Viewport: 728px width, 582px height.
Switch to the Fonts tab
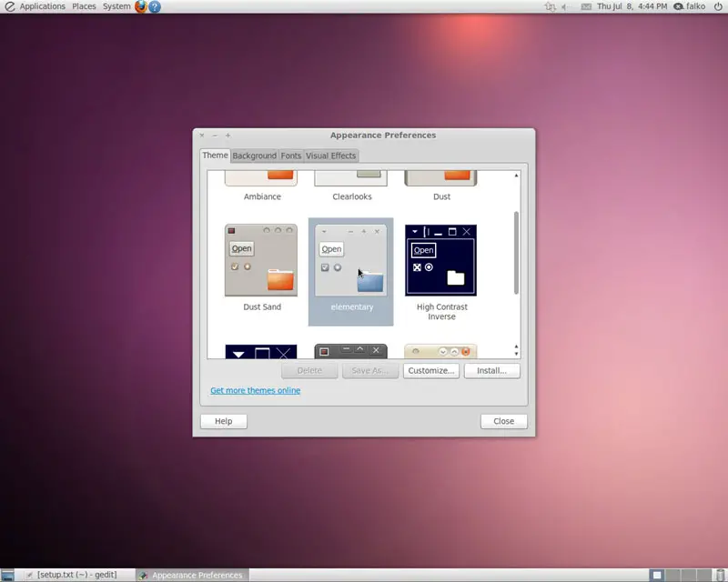pyautogui.click(x=291, y=156)
